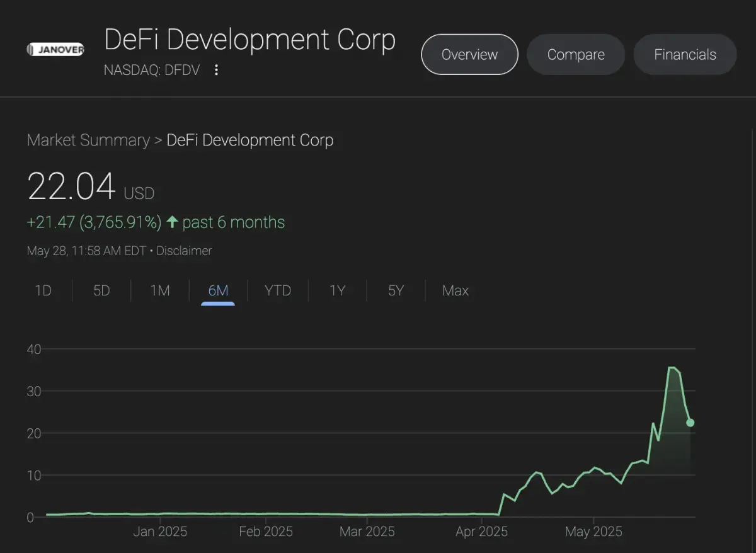This screenshot has height=553, width=756.
Task: Select the Overview tab
Action: (469, 55)
